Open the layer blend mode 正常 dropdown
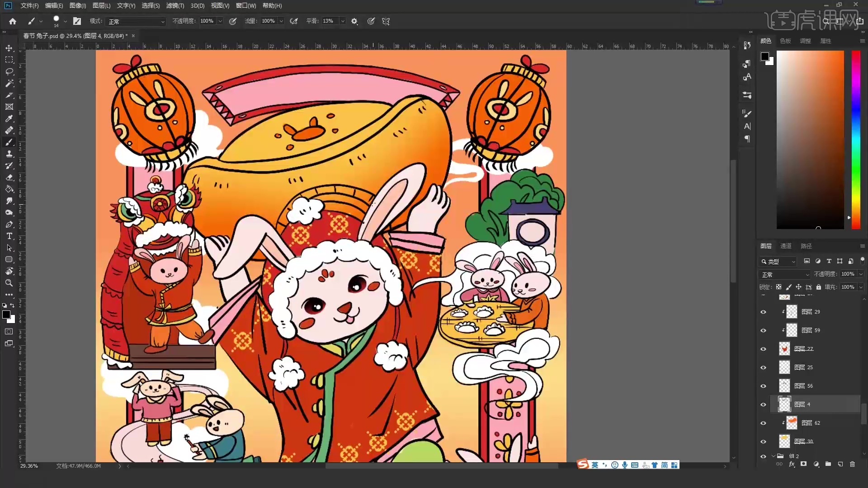The width and height of the screenshot is (868, 488). click(785, 274)
